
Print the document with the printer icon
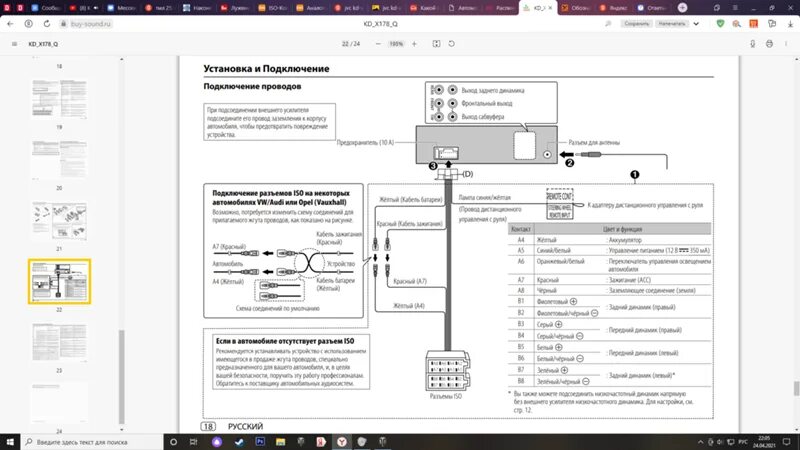tap(769, 44)
